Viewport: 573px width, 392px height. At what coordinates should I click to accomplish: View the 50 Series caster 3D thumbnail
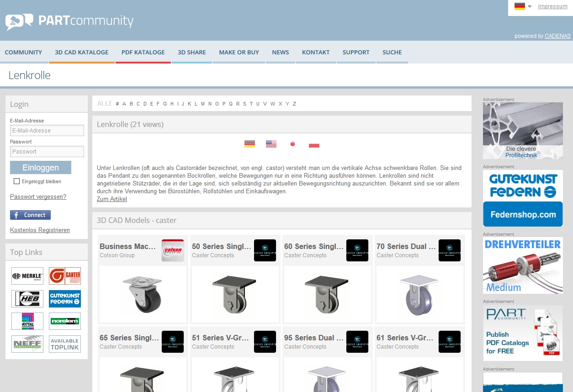click(235, 294)
